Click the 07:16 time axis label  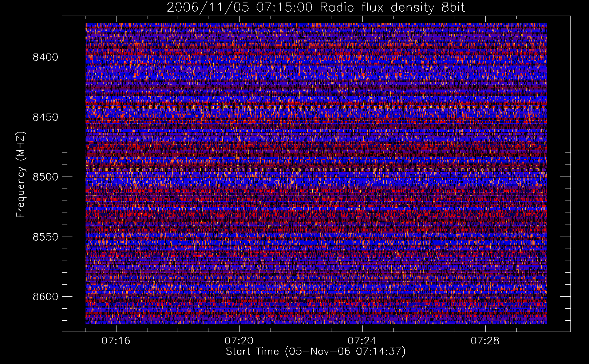click(116, 341)
